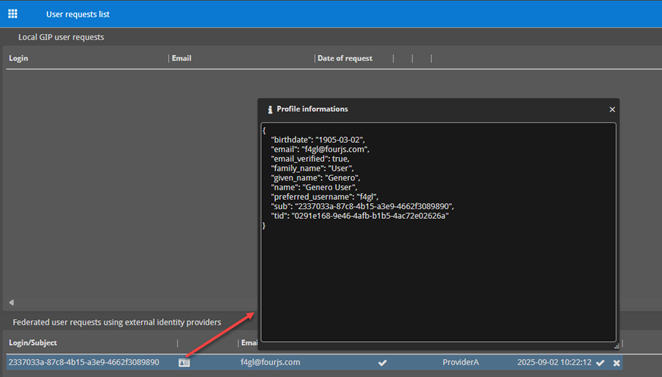
Task: Click the ProviderA cell
Action: pos(461,362)
